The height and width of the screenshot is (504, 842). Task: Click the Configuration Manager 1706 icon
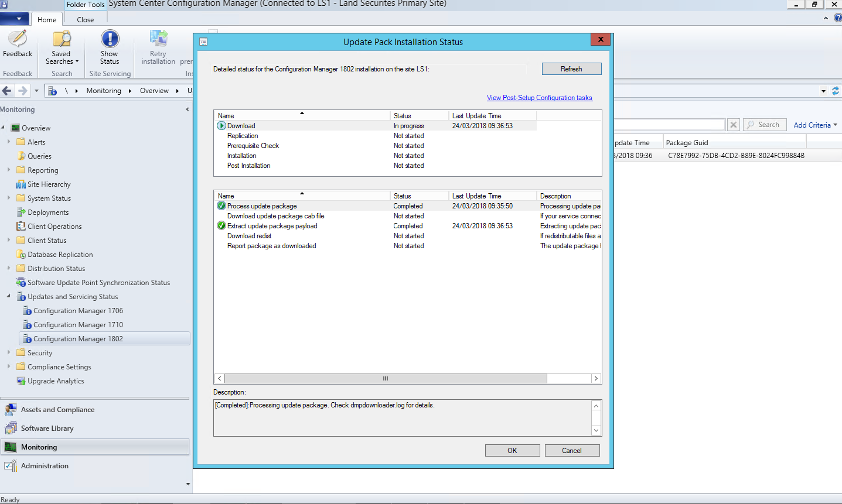pyautogui.click(x=27, y=310)
